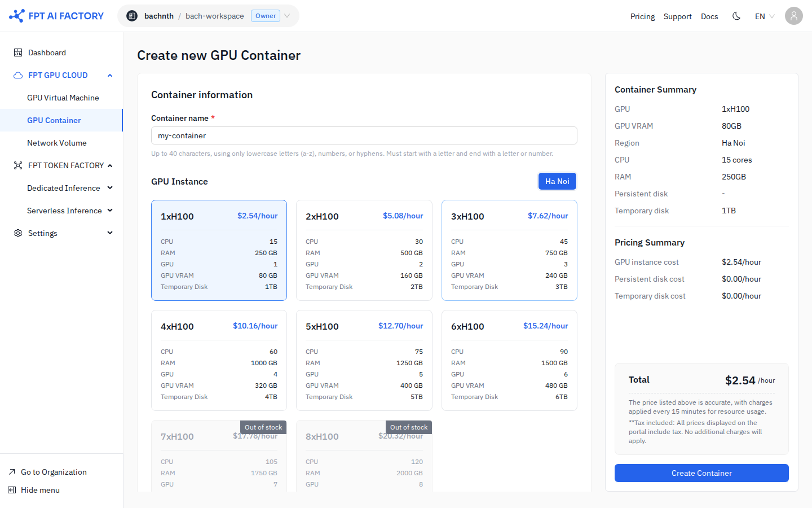This screenshot has width=812, height=508.
Task: Collapse the FPT GPU CLOUD section
Action: coord(110,75)
